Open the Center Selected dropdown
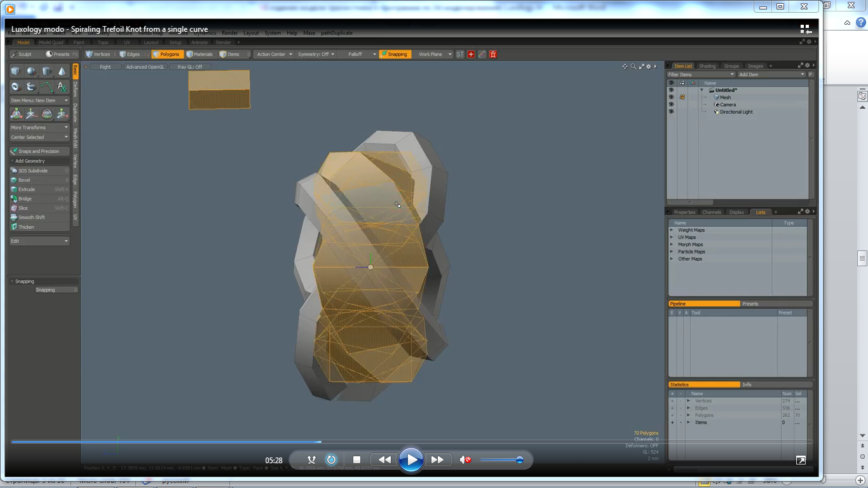This screenshot has height=488, width=868. tap(39, 137)
